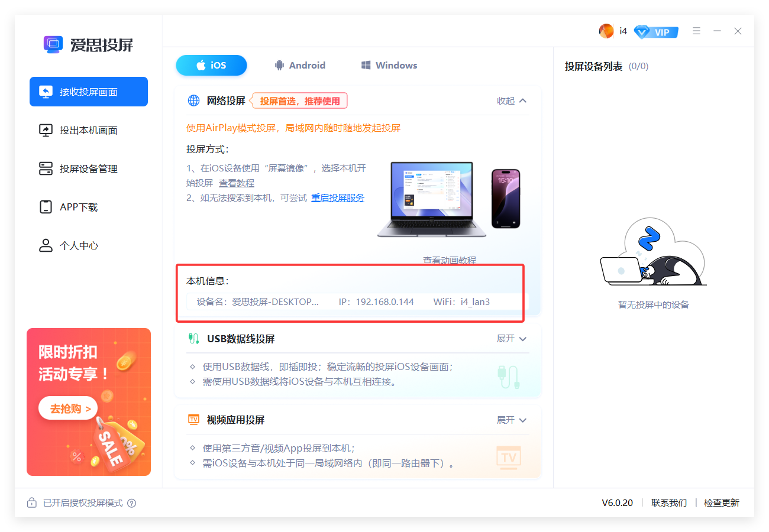Switch to the Android tab

tap(300, 65)
